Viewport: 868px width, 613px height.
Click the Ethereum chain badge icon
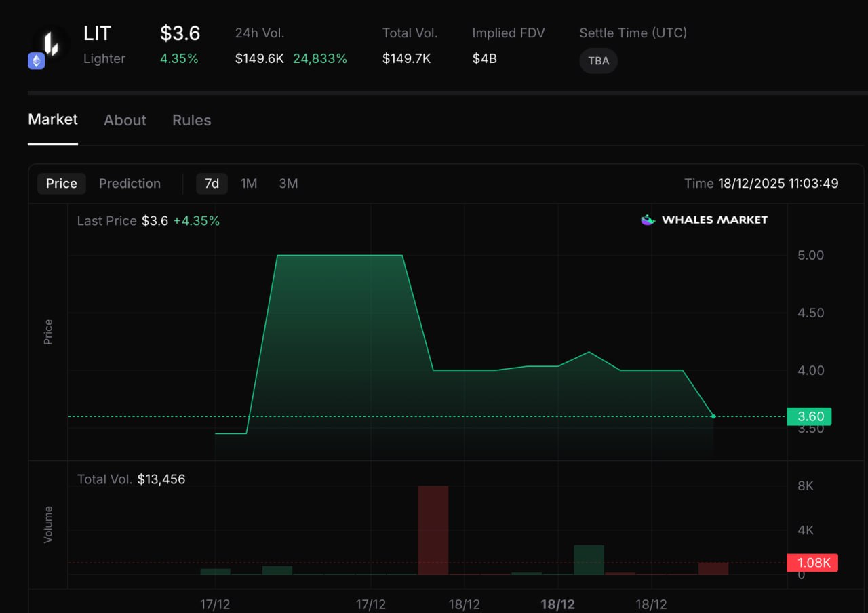pos(36,61)
